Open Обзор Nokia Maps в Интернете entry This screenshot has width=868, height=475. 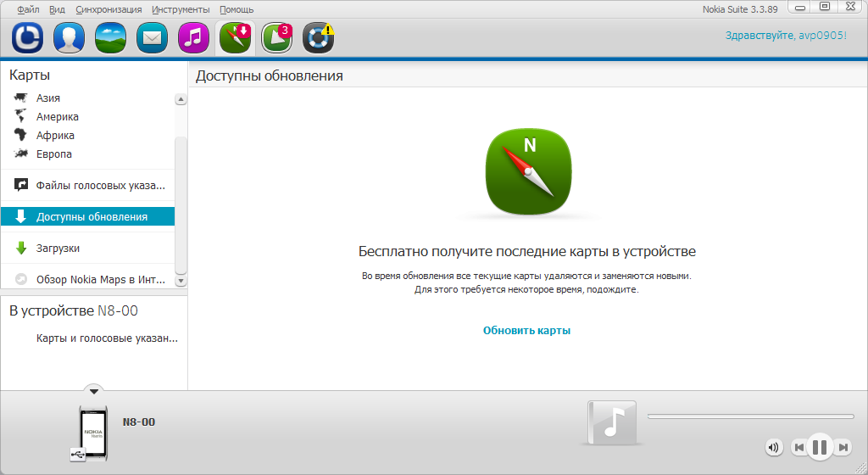[87, 280]
